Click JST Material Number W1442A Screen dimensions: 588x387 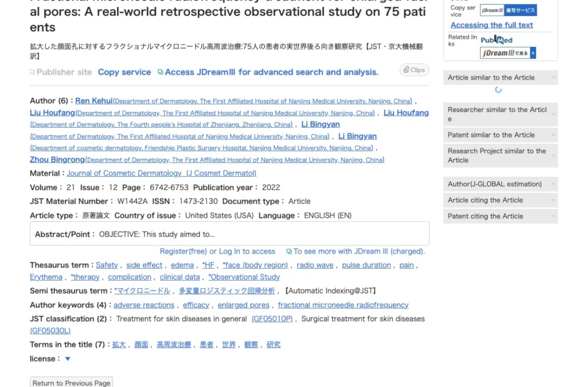(x=132, y=201)
